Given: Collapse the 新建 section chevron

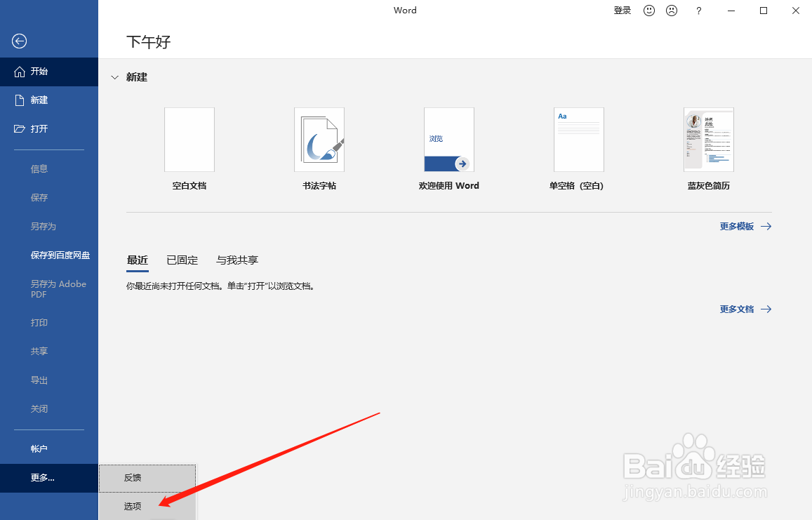Looking at the screenshot, I should pyautogui.click(x=115, y=77).
